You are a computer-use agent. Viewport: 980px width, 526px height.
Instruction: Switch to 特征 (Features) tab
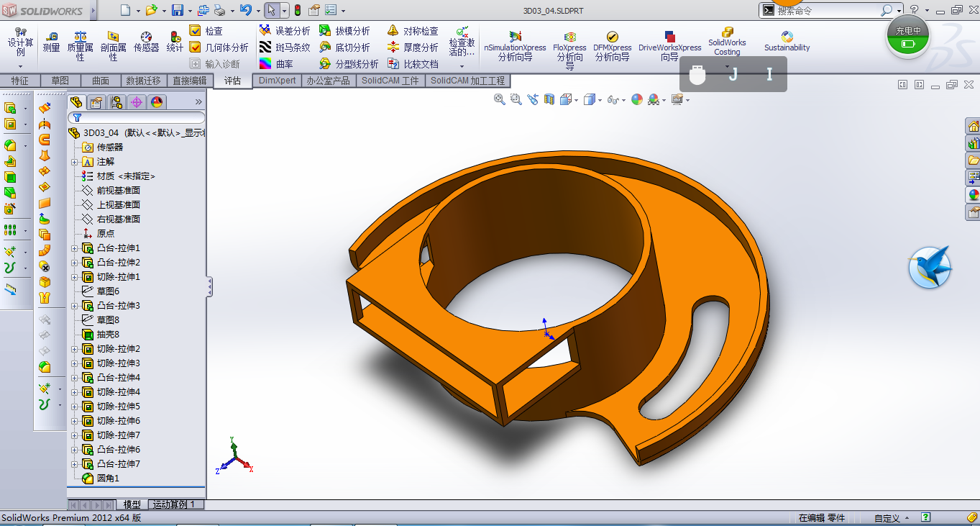19,81
